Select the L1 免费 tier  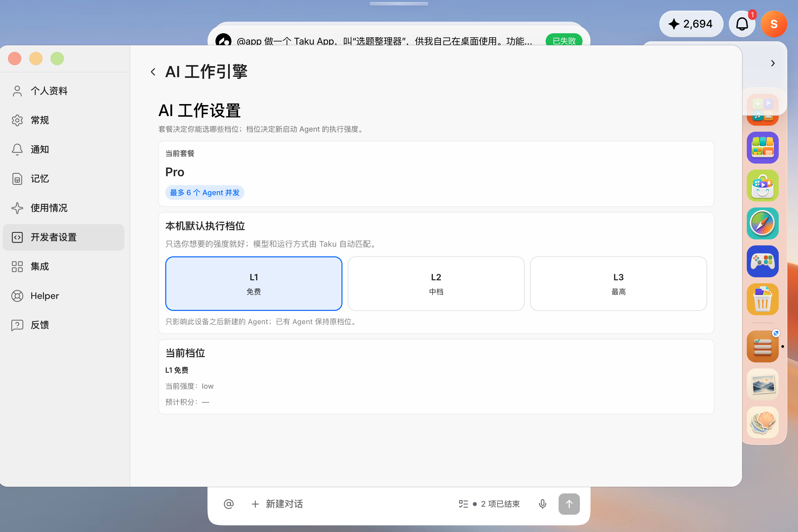click(x=254, y=284)
